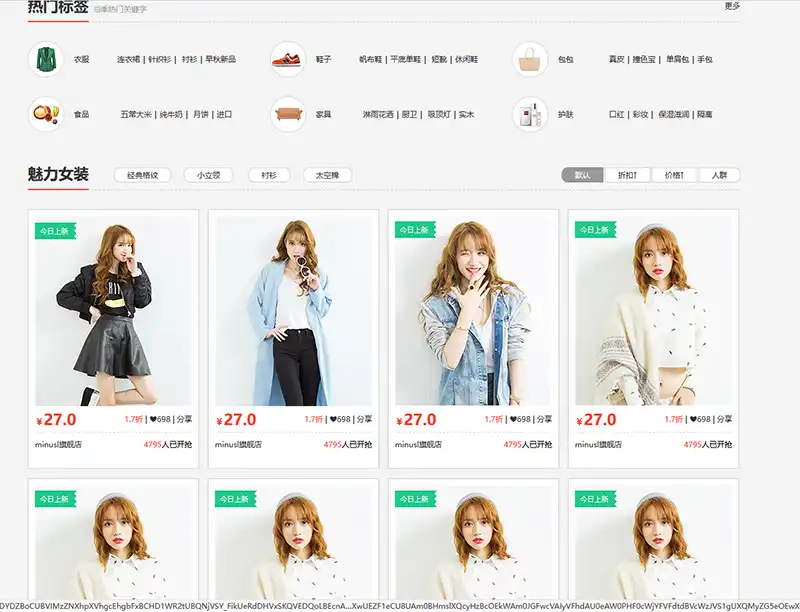The width and height of the screenshot is (800, 612).
Task: Click 分享 on the cream shawl outfit card
Action: 724,419
